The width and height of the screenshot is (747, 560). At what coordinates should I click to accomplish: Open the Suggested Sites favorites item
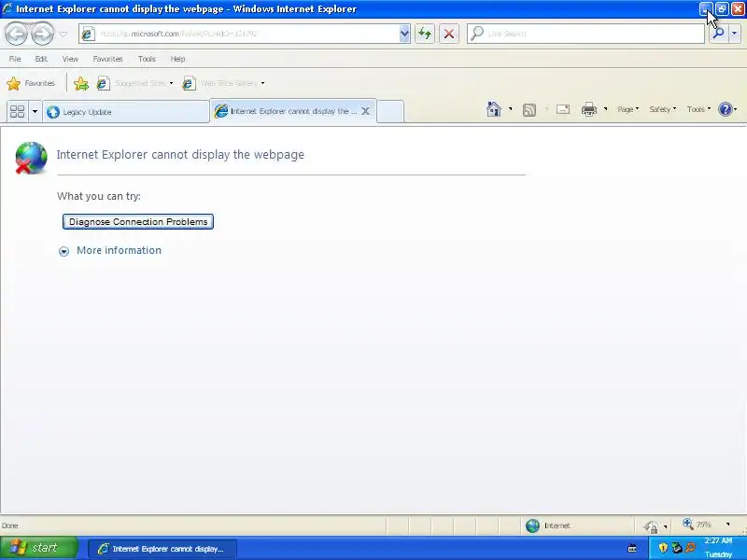click(134, 83)
